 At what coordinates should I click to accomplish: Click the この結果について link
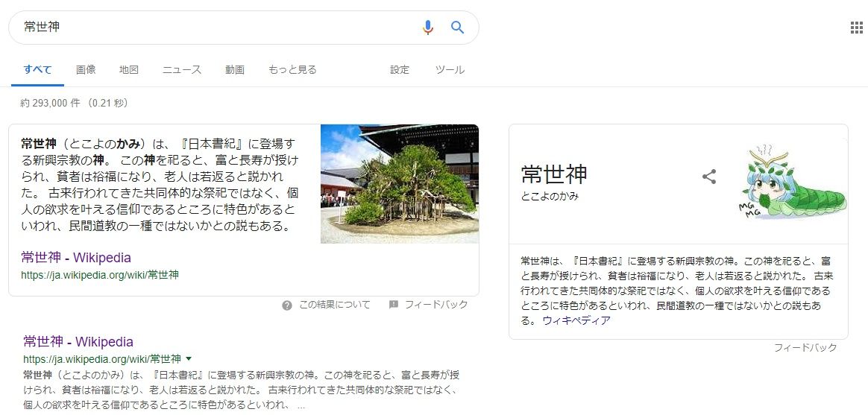(334, 305)
